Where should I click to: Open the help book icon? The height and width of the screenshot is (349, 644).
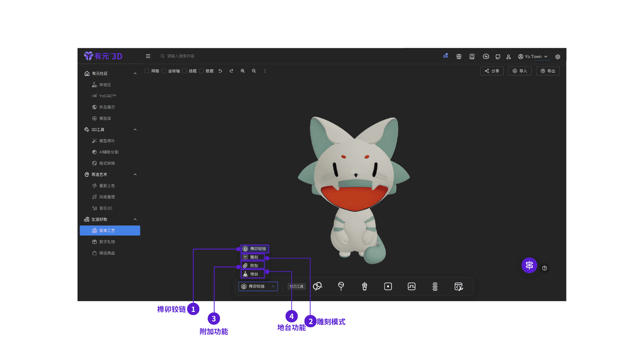472,57
